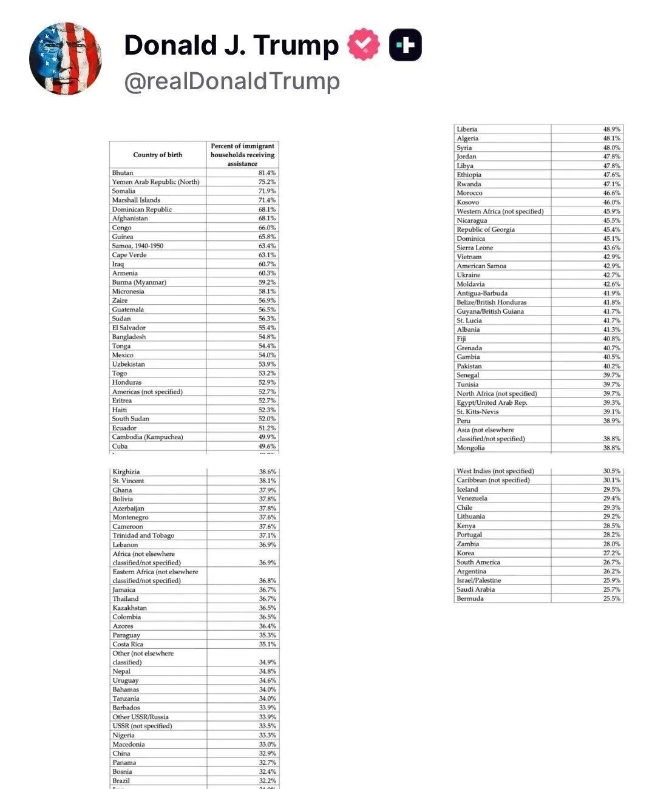Click the 'Percent of immigrant households' header
Screen dimensions: 672x789
[242, 155]
